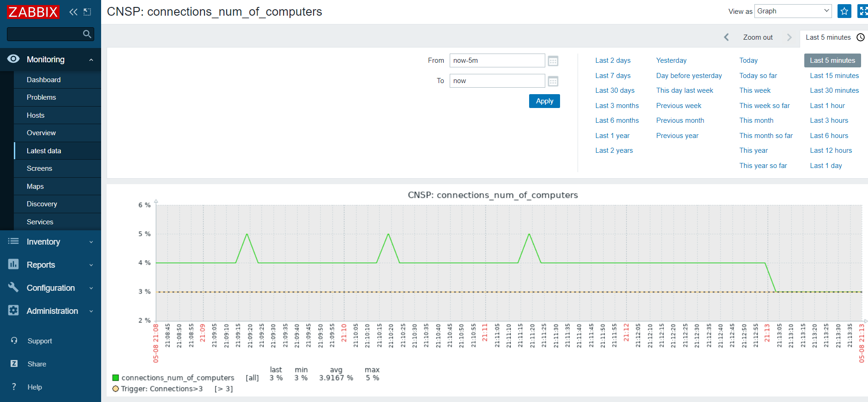Select the Last 15 minutes link
868x402 pixels.
834,76
